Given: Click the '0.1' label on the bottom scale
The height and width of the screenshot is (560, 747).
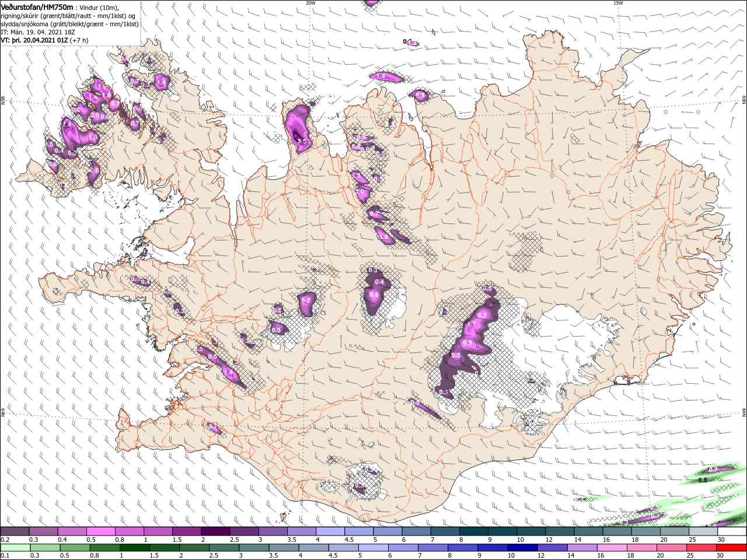Looking at the screenshot, I should coord(5,556).
